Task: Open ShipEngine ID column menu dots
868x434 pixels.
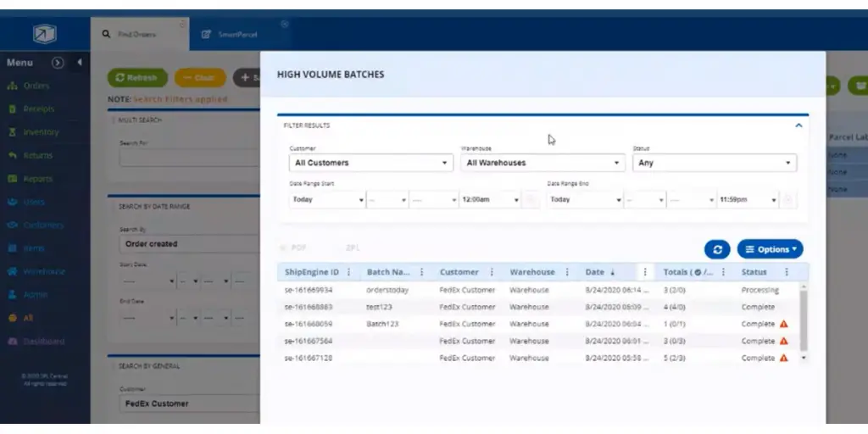Action: (348, 272)
